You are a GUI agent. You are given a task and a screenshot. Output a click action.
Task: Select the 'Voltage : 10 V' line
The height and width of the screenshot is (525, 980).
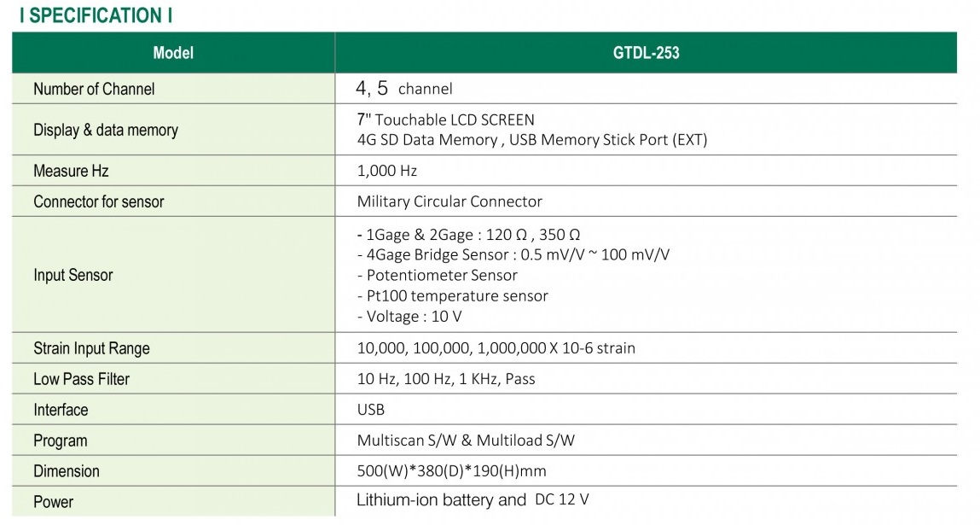[409, 317]
